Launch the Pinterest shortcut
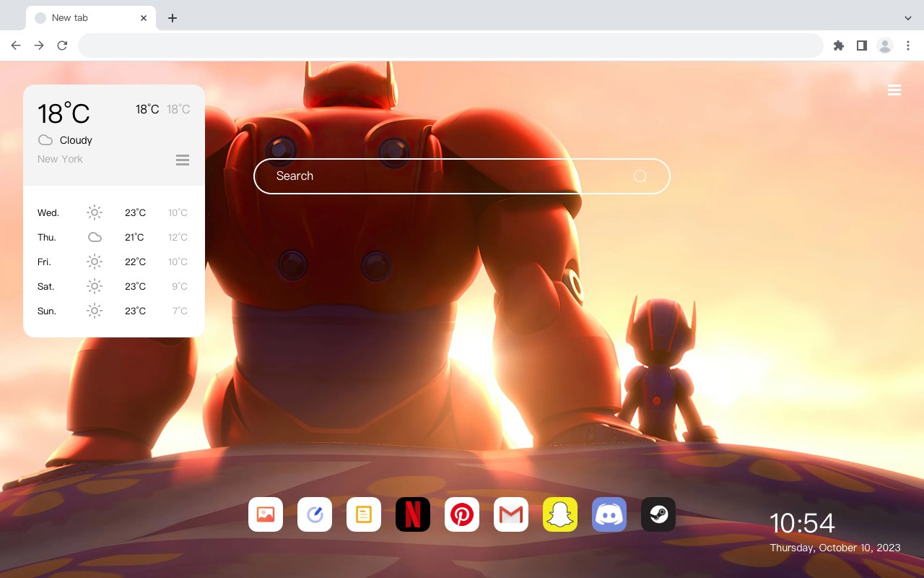The width and height of the screenshot is (924, 578). 462,514
